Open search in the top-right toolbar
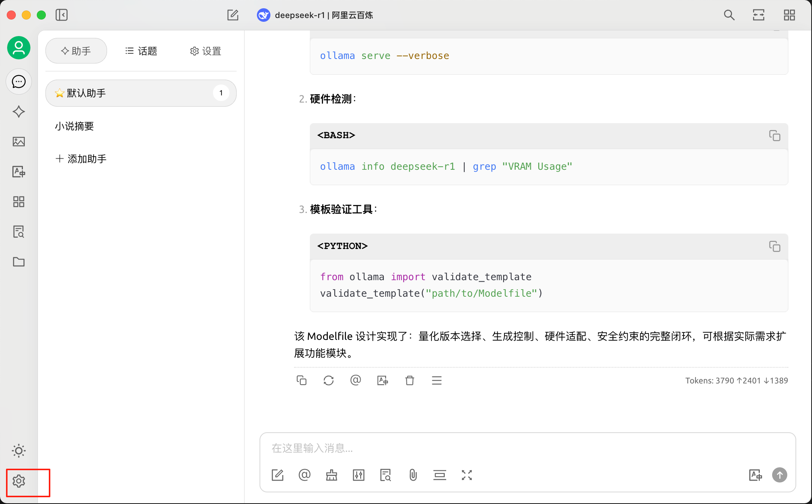Image resolution: width=812 pixels, height=504 pixels. (x=729, y=15)
